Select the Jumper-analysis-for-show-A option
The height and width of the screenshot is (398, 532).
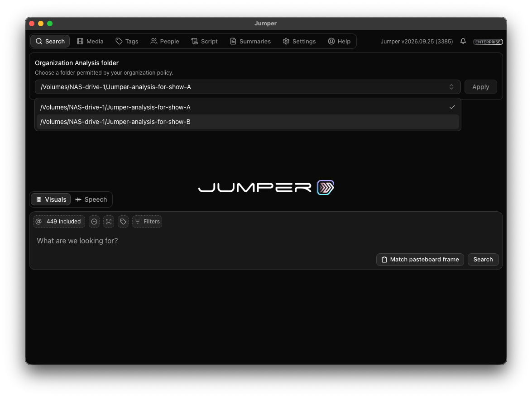coord(248,107)
